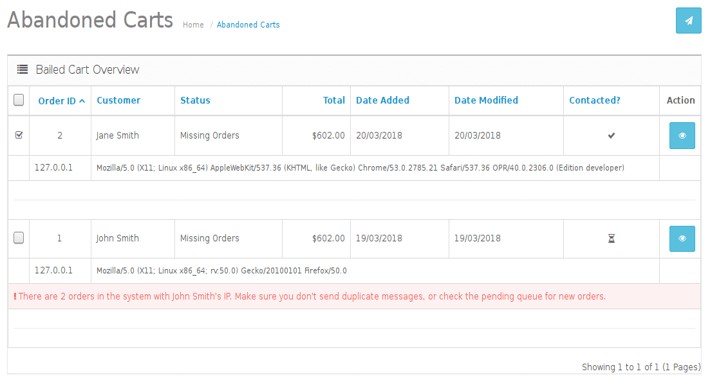Click the send paper-plane button at top right
710x380 pixels.
(x=688, y=21)
